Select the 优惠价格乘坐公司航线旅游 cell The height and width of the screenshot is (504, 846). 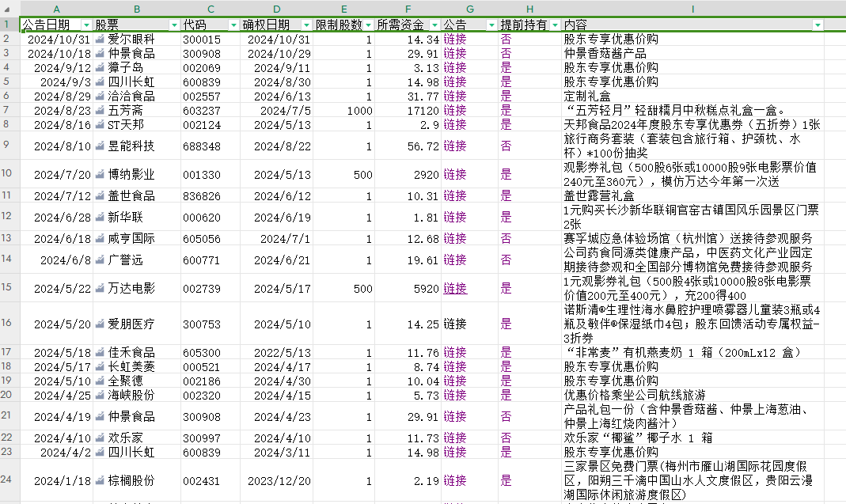coord(692,395)
